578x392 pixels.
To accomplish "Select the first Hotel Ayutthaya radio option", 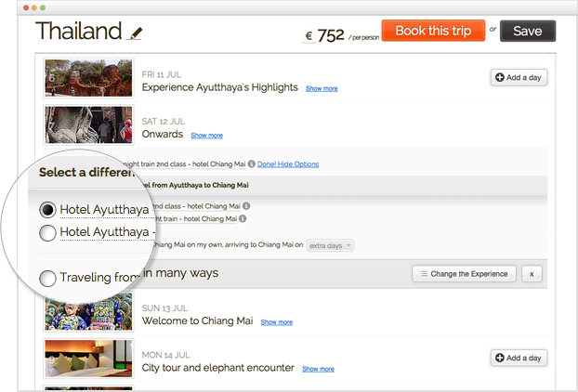I will pyautogui.click(x=47, y=209).
